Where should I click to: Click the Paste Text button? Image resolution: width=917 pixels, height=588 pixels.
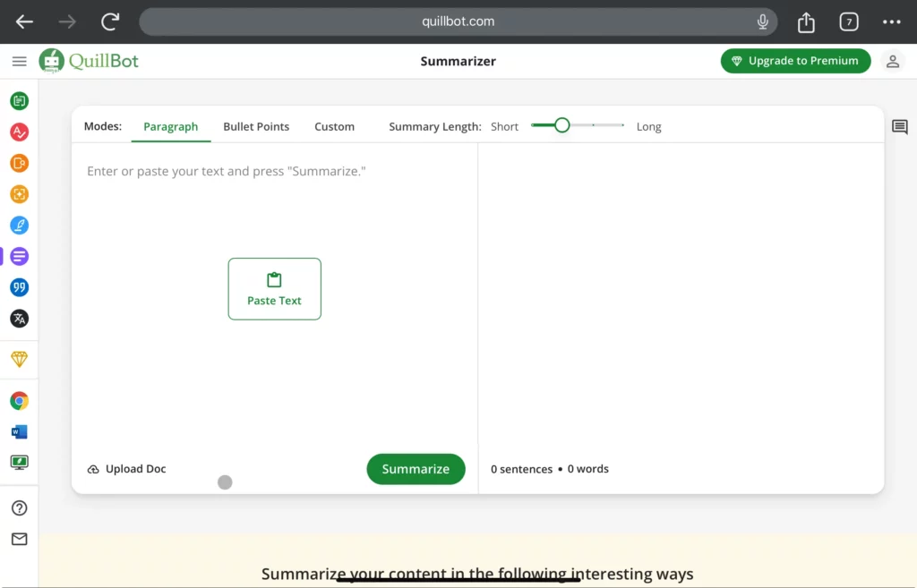point(274,289)
